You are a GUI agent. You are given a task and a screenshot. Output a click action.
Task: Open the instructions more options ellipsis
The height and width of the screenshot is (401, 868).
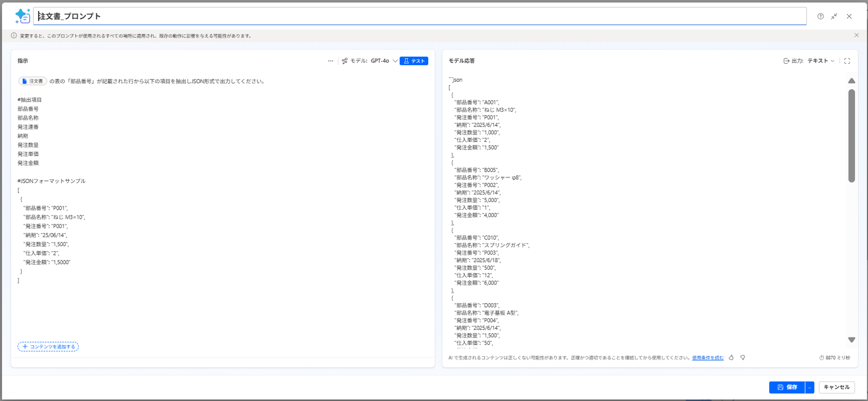click(331, 61)
